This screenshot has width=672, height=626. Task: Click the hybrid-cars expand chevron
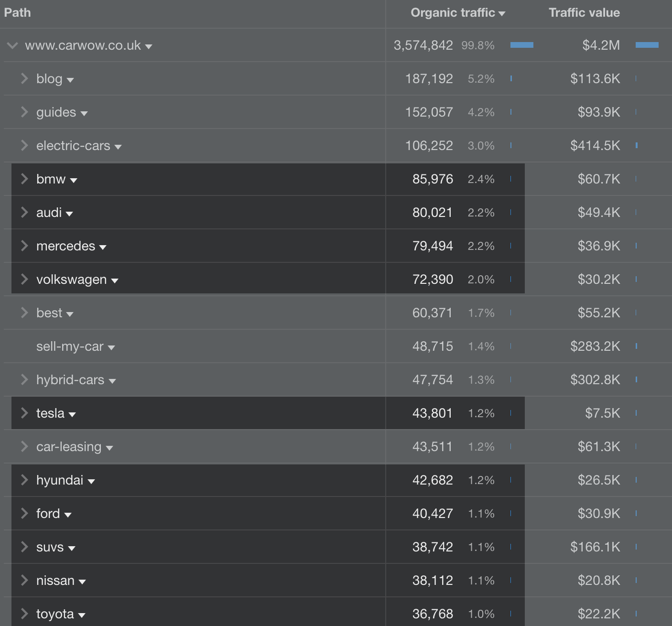(x=24, y=380)
